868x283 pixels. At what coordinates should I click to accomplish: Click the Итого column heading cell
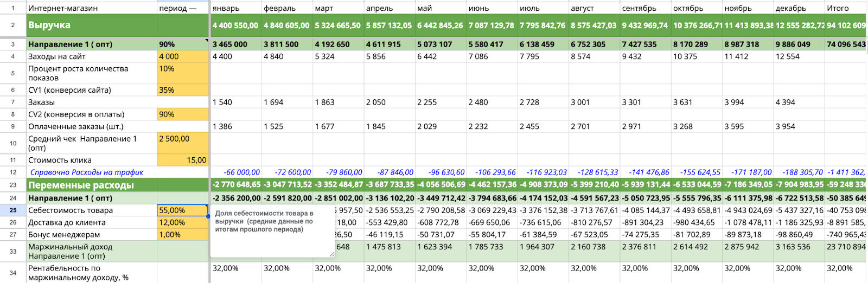point(844,8)
